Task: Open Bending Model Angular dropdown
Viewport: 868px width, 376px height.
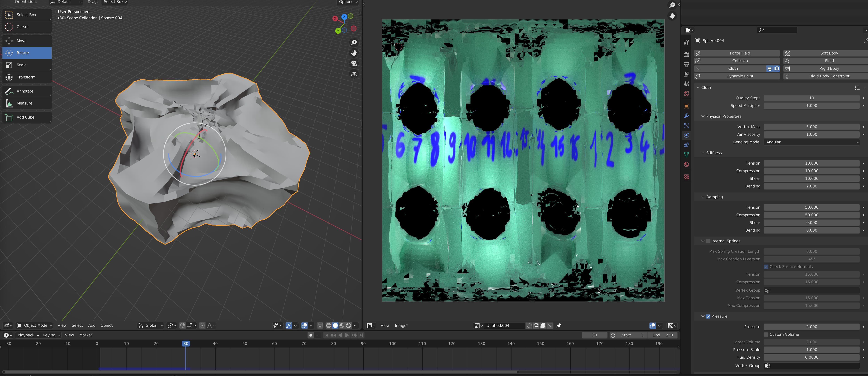Action: 812,142
